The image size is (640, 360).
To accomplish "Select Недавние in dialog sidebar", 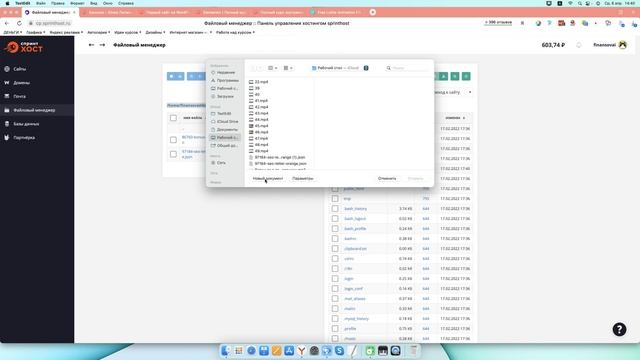I will tap(226, 72).
